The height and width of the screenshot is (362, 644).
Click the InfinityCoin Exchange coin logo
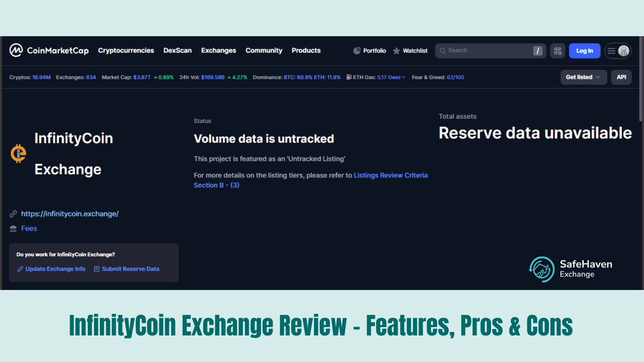tap(18, 154)
